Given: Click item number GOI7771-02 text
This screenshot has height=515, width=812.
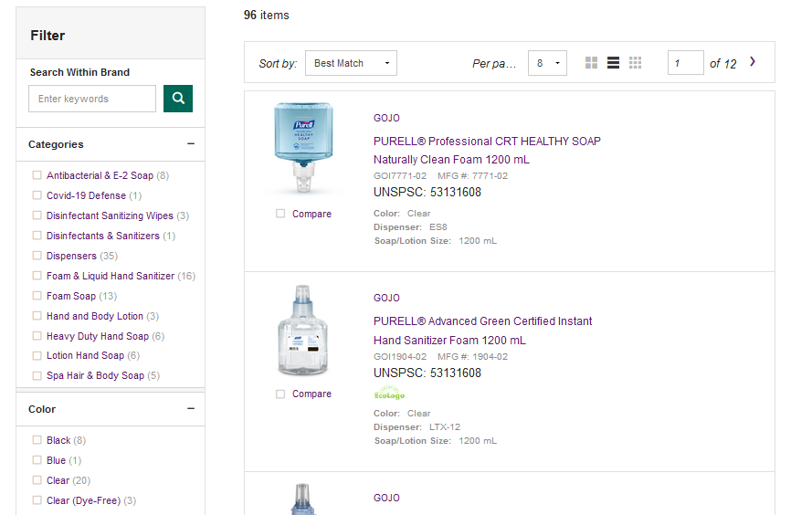Looking at the screenshot, I should (400, 176).
